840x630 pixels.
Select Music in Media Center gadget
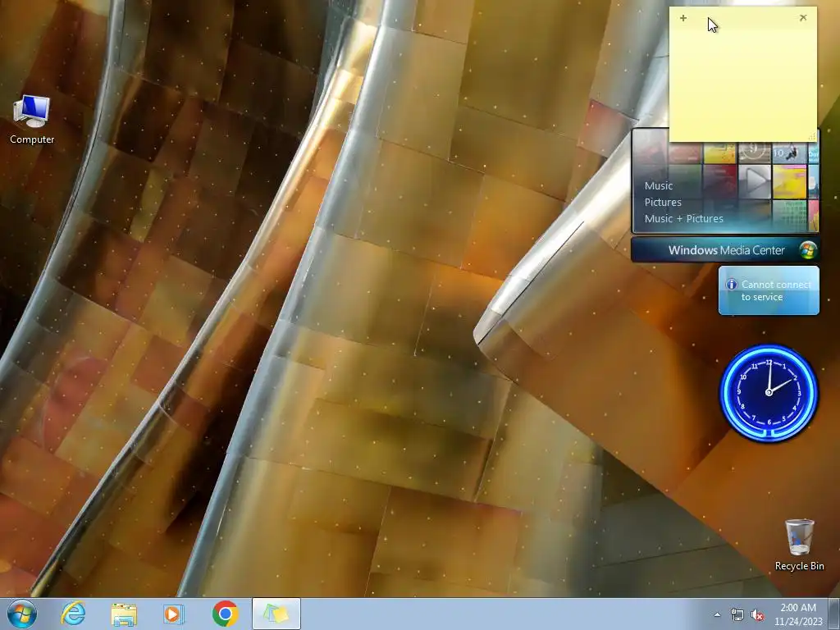click(x=659, y=186)
